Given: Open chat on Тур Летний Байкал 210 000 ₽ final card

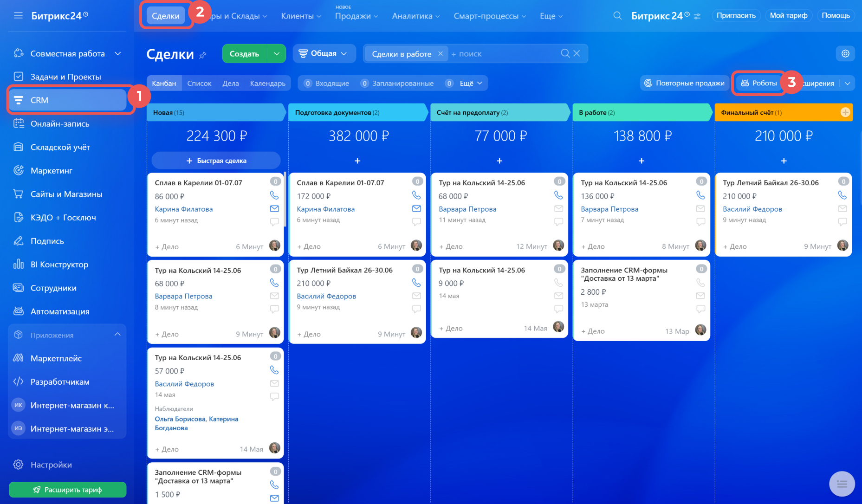Looking at the screenshot, I should 843,222.
